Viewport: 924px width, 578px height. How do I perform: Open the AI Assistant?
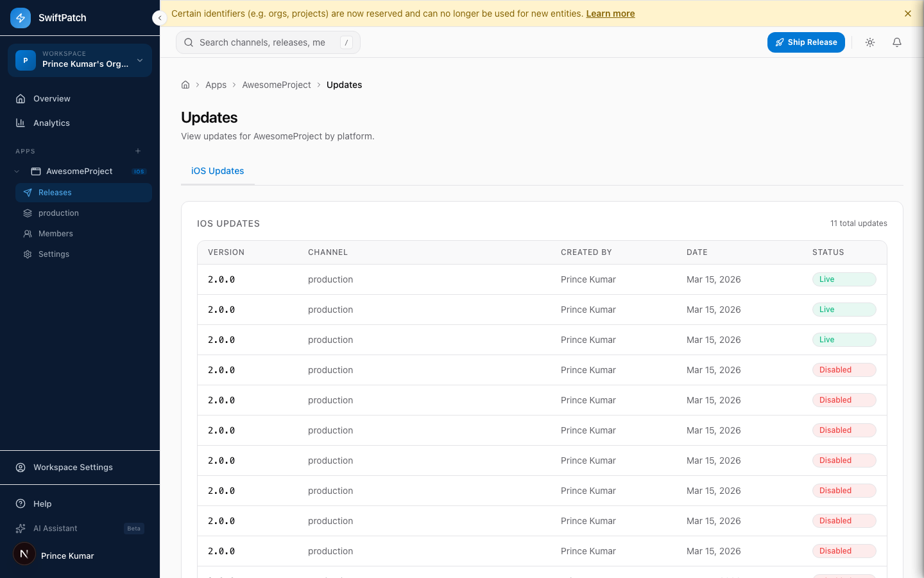[54, 528]
